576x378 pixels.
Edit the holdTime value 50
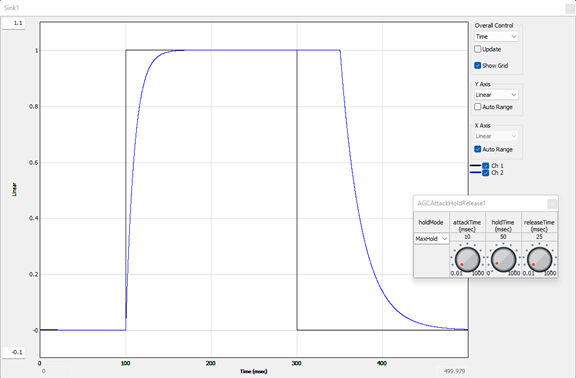click(503, 237)
